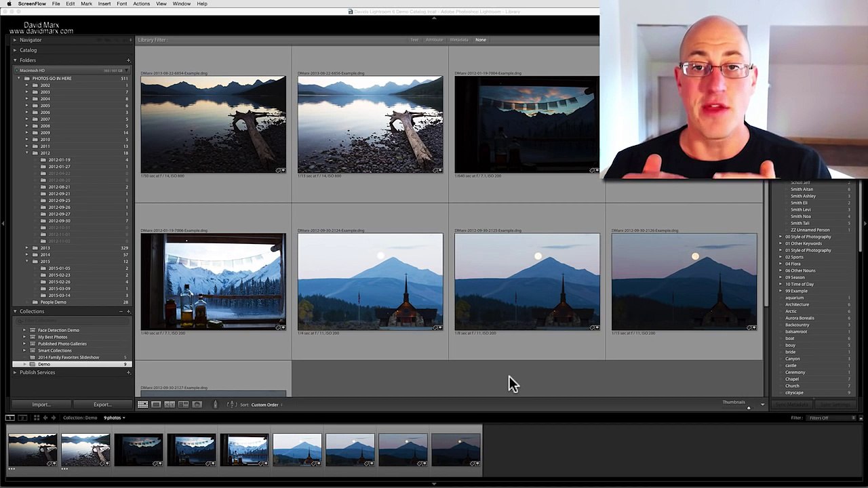Image resolution: width=868 pixels, height=488 pixels.
Task: Select None in Library Filter bar
Action: pyautogui.click(x=481, y=40)
